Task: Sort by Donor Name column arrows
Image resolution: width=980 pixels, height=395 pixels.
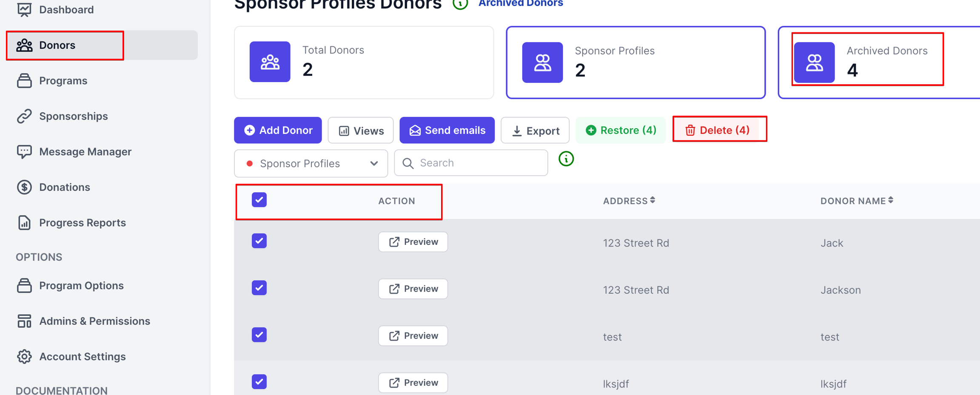Action: [x=891, y=200]
